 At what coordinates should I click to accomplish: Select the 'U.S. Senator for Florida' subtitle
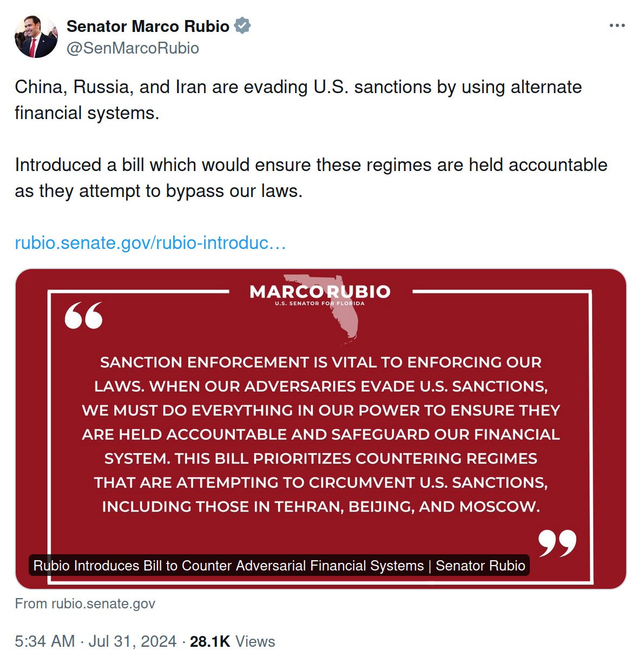[x=320, y=304]
